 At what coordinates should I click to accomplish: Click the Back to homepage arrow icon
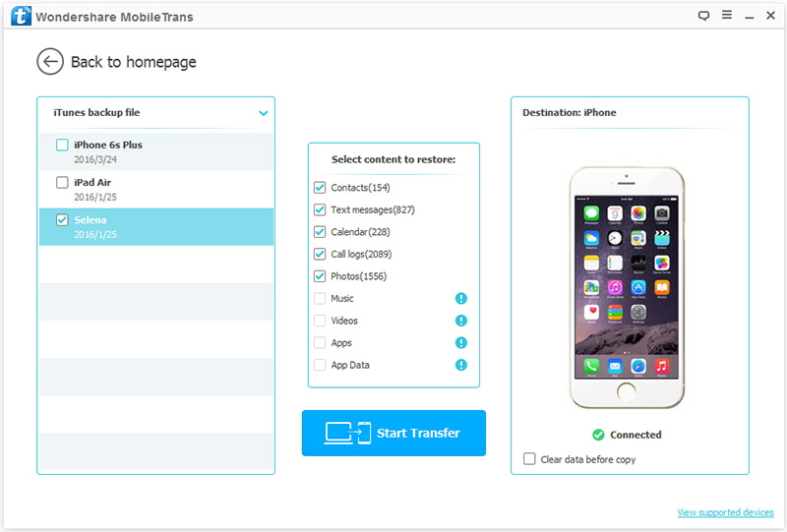(x=50, y=62)
